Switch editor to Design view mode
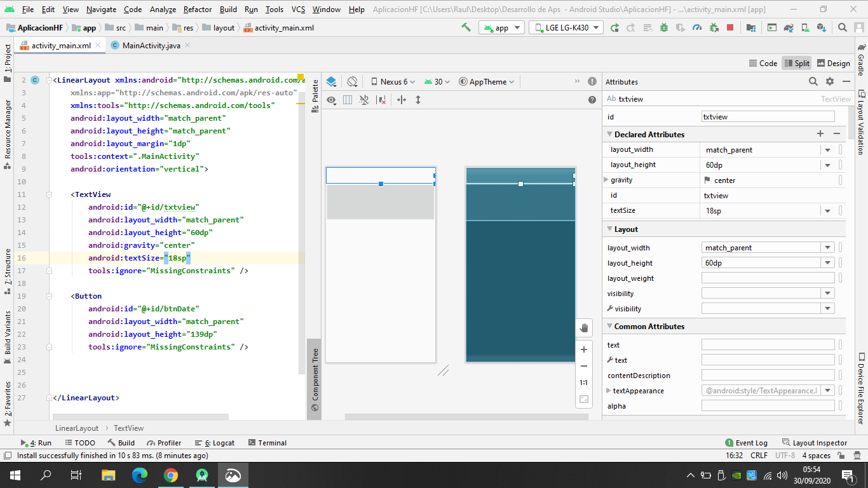Image resolution: width=868 pixels, height=488 pixels. pyautogui.click(x=833, y=63)
